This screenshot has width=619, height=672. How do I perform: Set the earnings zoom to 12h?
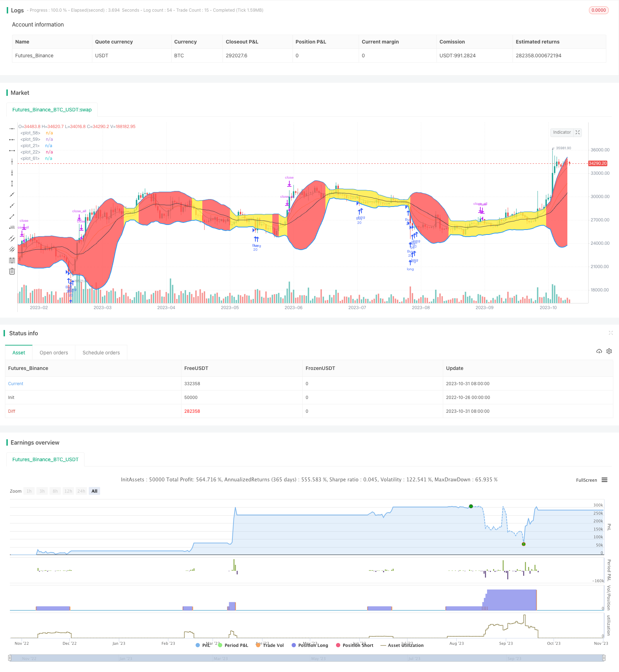click(68, 491)
